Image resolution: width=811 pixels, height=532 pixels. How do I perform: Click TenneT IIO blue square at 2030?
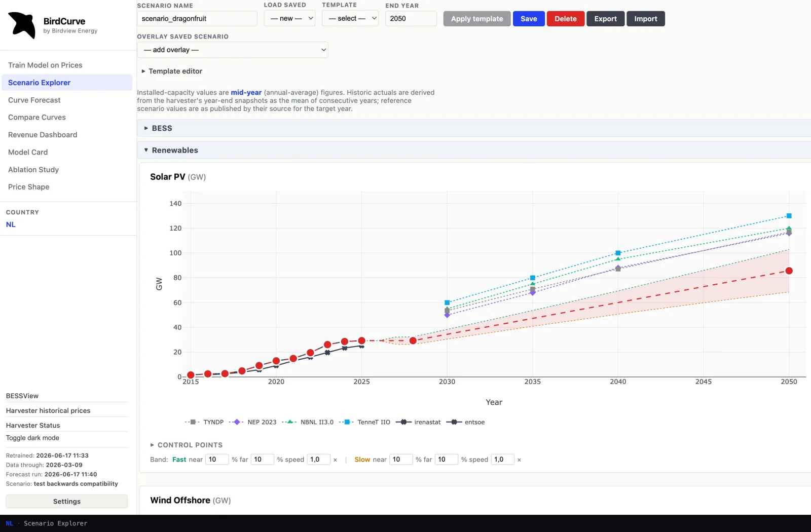[x=447, y=302]
